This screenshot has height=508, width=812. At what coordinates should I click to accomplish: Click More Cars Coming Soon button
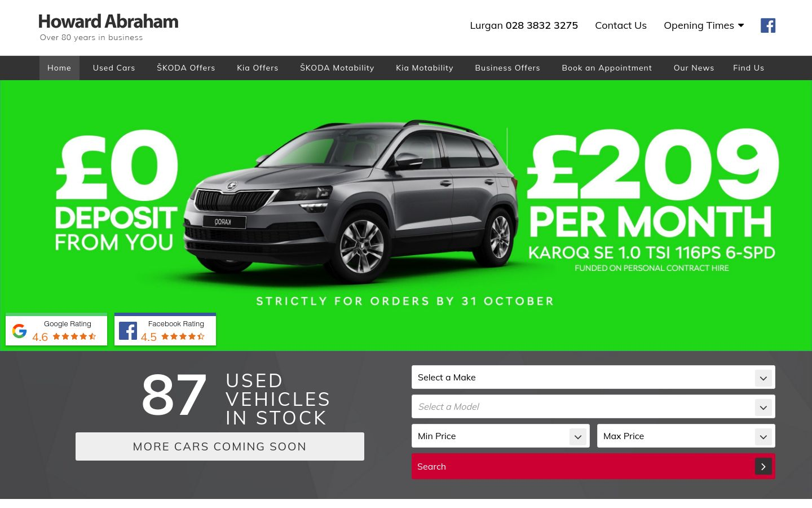click(220, 446)
